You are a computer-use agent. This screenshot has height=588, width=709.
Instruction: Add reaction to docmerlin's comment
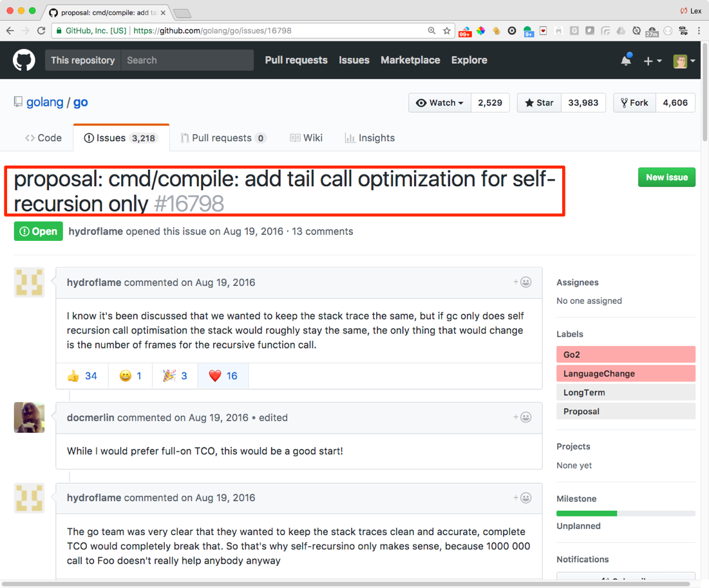pyautogui.click(x=522, y=417)
